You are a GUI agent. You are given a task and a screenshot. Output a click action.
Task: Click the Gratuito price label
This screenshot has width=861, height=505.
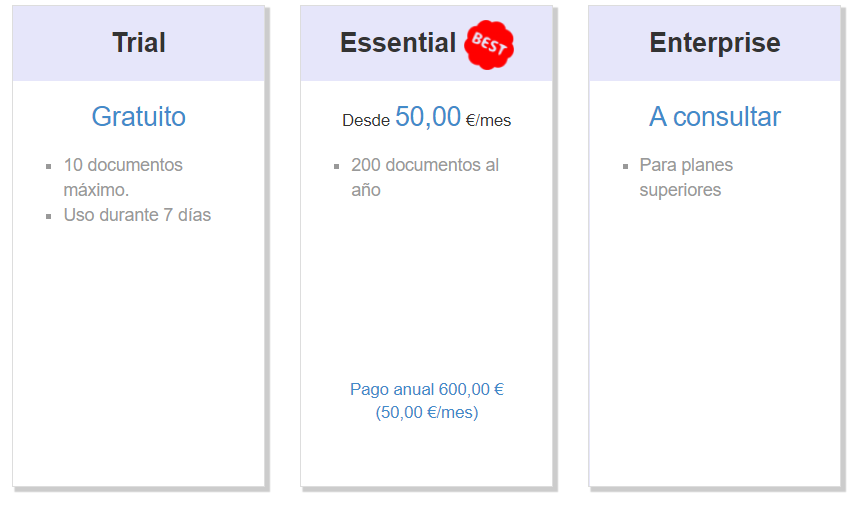point(138,116)
